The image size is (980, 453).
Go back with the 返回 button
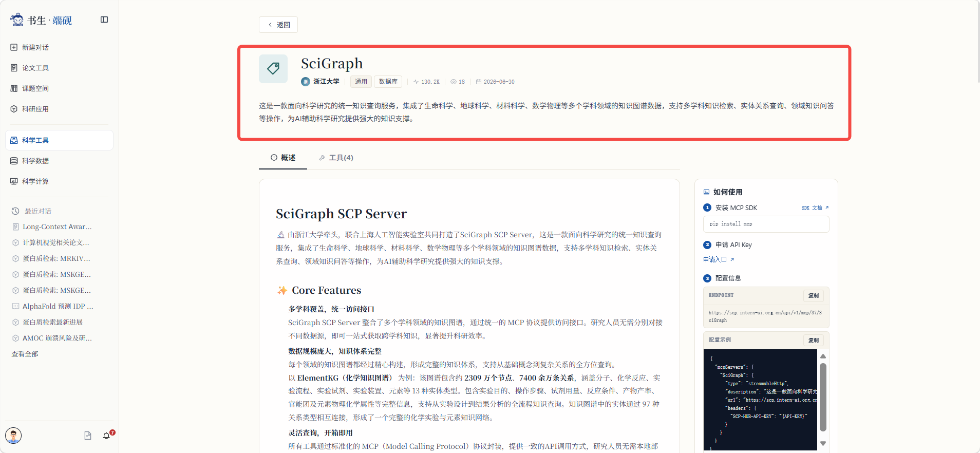coord(278,25)
